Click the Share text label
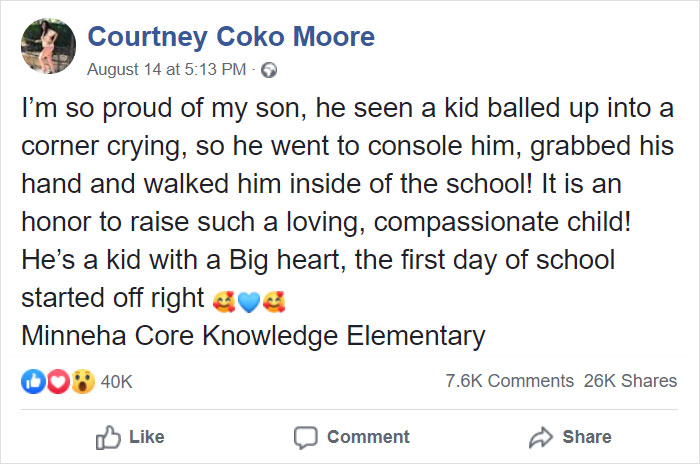 click(x=587, y=437)
